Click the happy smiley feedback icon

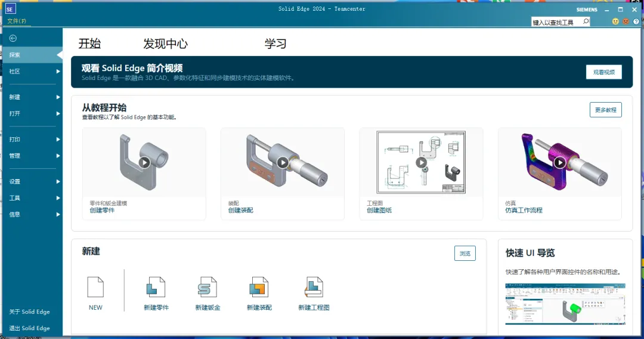(615, 21)
